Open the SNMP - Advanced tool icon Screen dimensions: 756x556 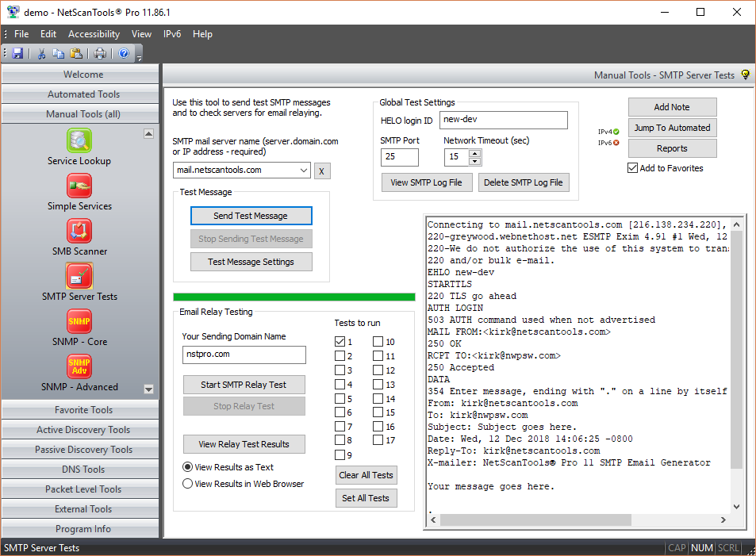coord(79,366)
